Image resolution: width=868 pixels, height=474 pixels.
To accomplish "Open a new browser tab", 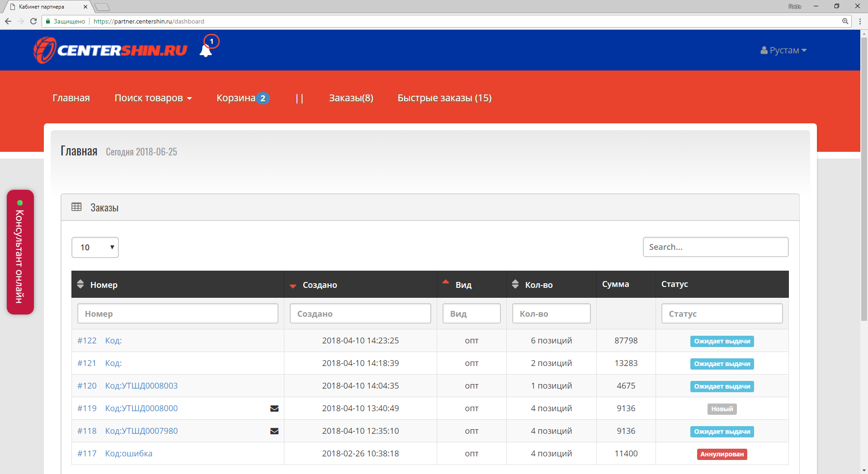I will click(x=103, y=7).
